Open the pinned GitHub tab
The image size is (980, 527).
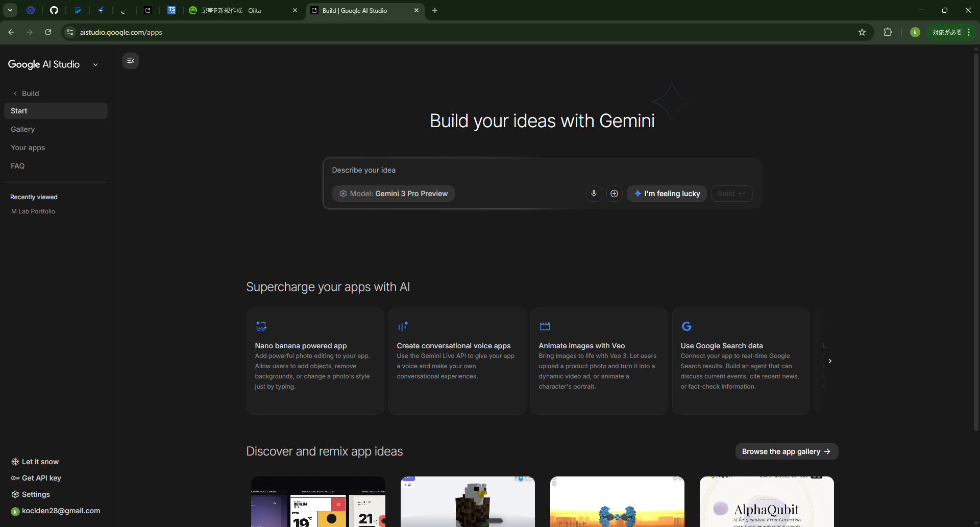click(x=54, y=10)
